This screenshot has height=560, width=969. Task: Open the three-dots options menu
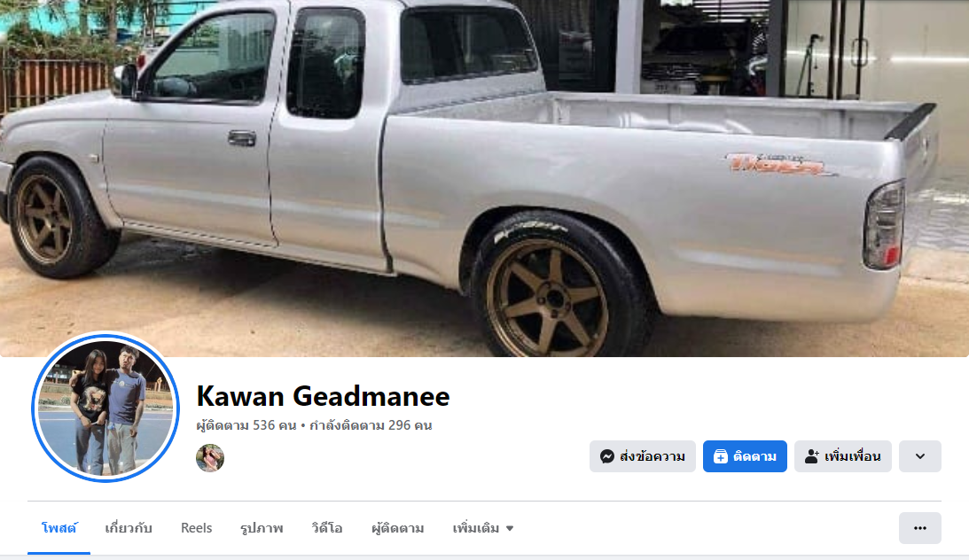click(919, 528)
